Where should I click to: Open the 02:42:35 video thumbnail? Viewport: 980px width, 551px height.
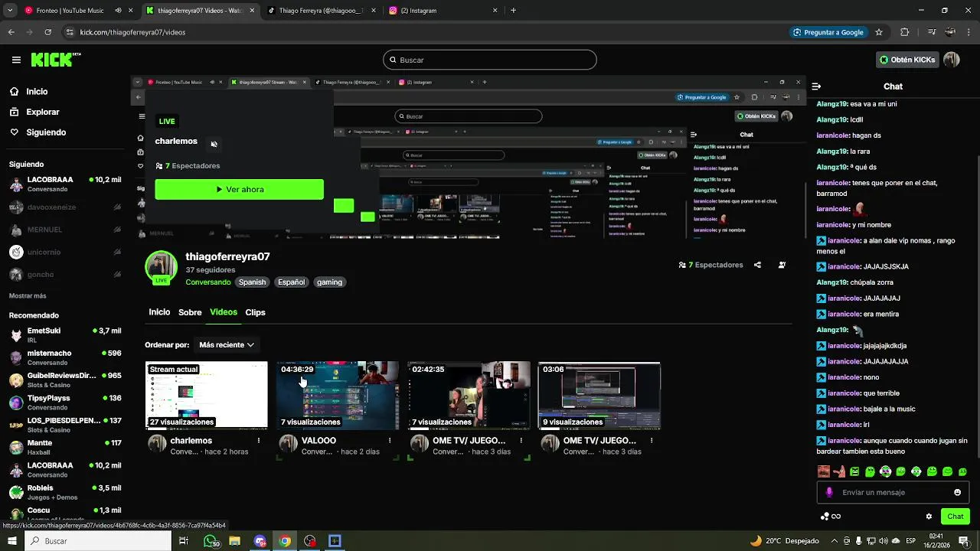(x=469, y=396)
